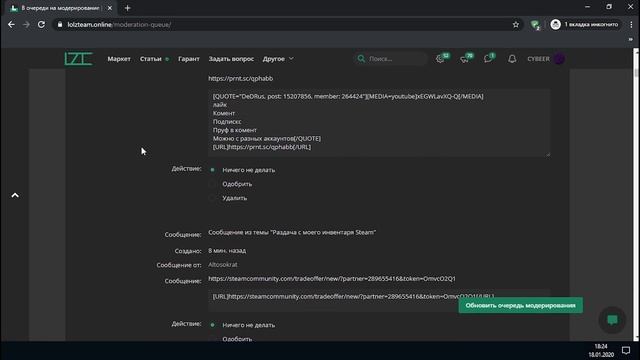Click the browser forward arrow

(26, 24)
